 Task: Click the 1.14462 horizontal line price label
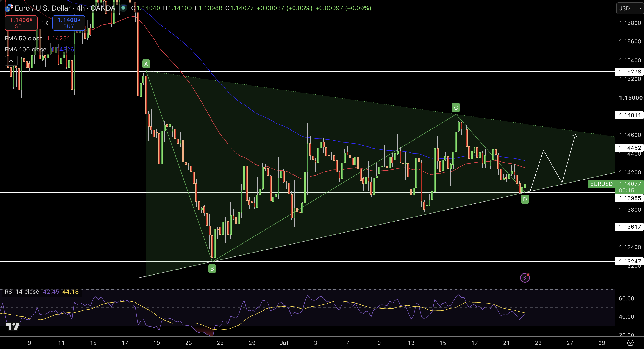tap(630, 148)
